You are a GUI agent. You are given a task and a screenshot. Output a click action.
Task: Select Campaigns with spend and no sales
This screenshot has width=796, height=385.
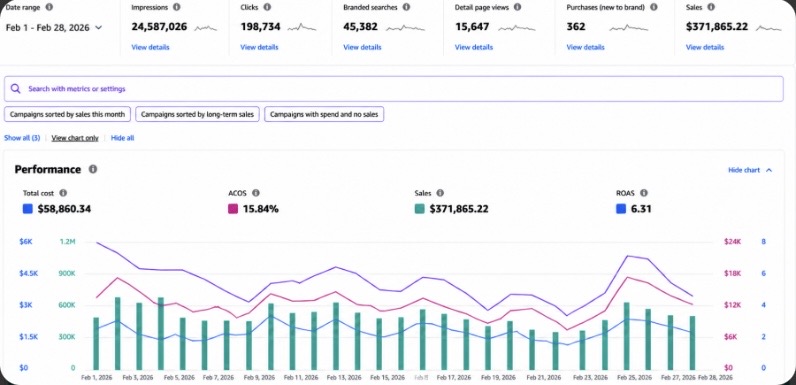coord(324,114)
